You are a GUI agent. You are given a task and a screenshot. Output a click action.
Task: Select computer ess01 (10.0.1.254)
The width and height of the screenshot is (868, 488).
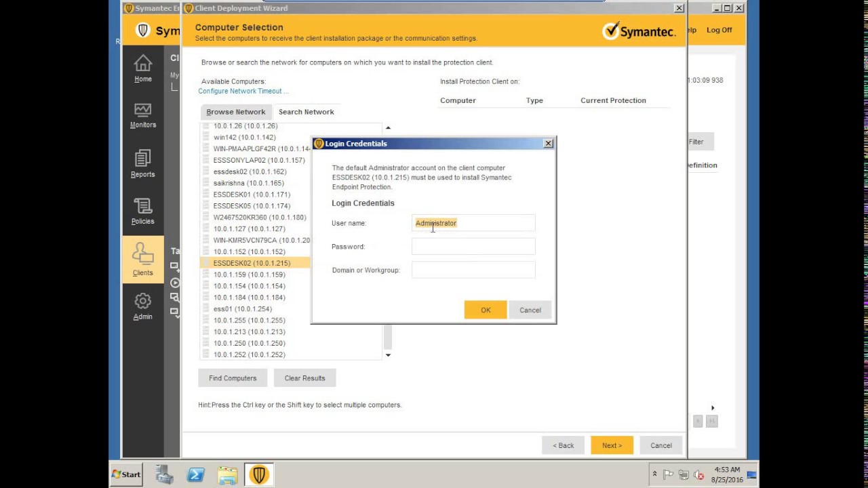(x=242, y=309)
